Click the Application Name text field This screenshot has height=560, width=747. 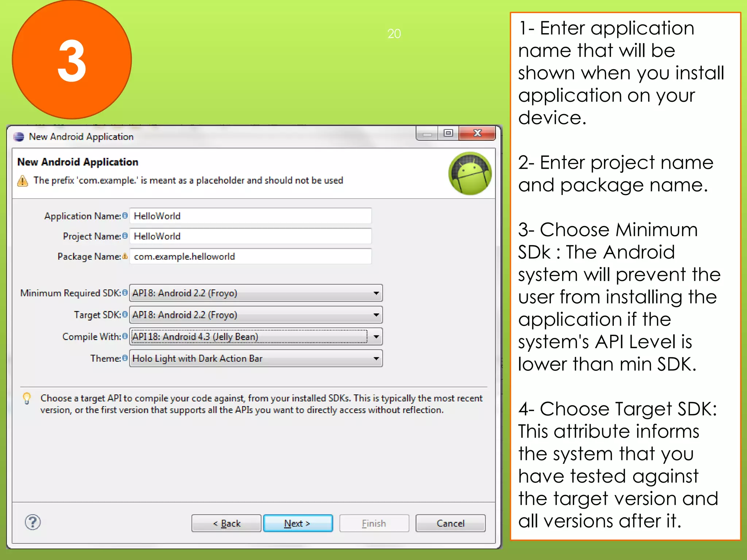click(251, 216)
